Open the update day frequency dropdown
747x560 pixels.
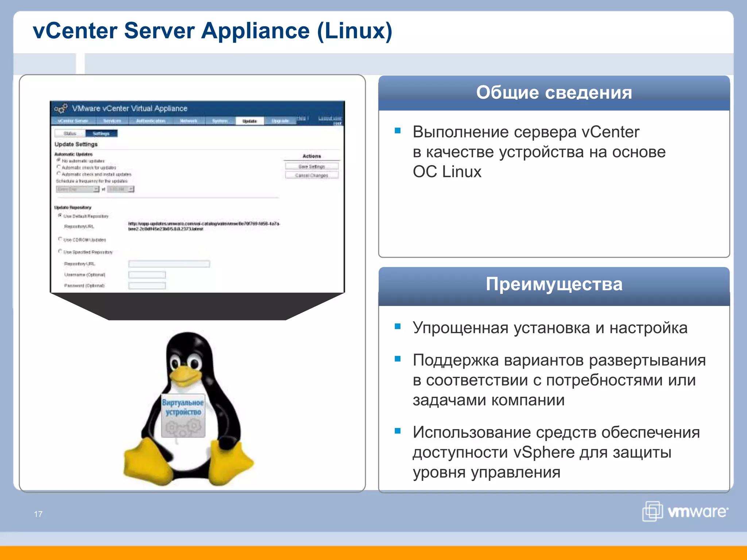78,189
